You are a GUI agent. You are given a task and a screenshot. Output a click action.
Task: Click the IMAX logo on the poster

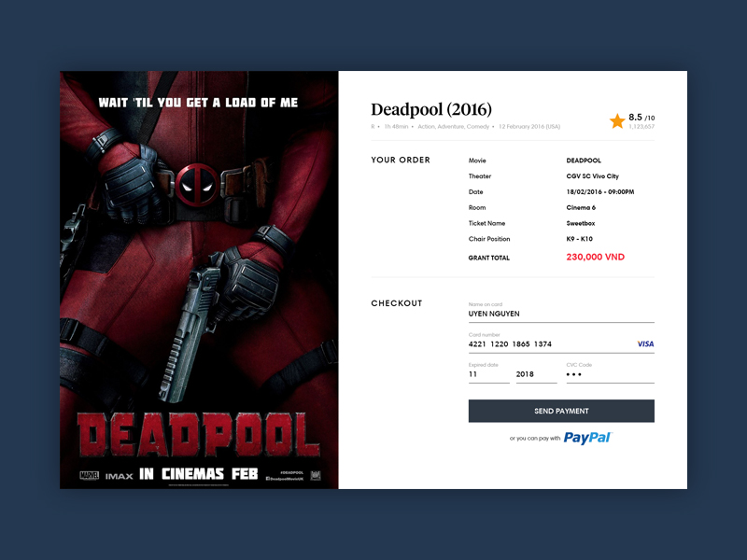pos(119,475)
